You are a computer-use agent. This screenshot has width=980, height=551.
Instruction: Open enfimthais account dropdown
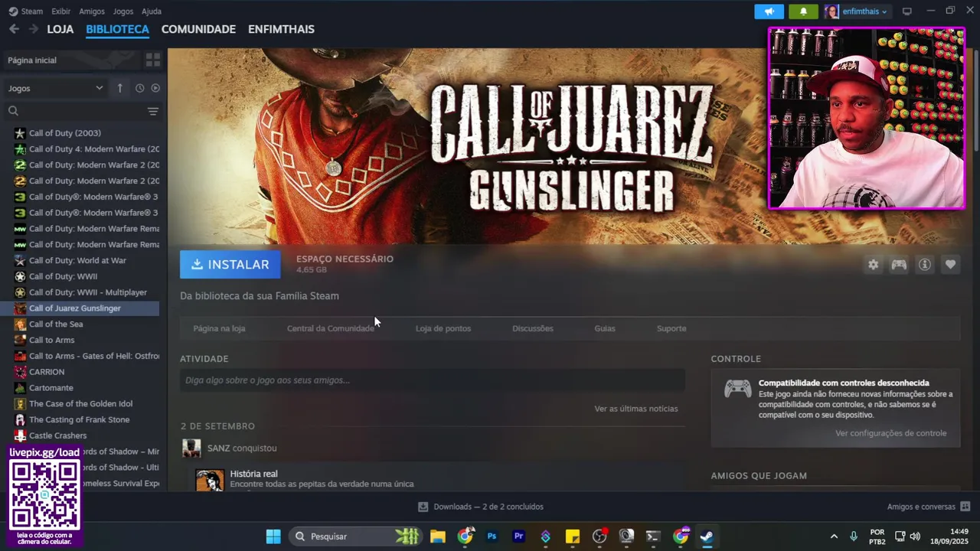(x=864, y=11)
